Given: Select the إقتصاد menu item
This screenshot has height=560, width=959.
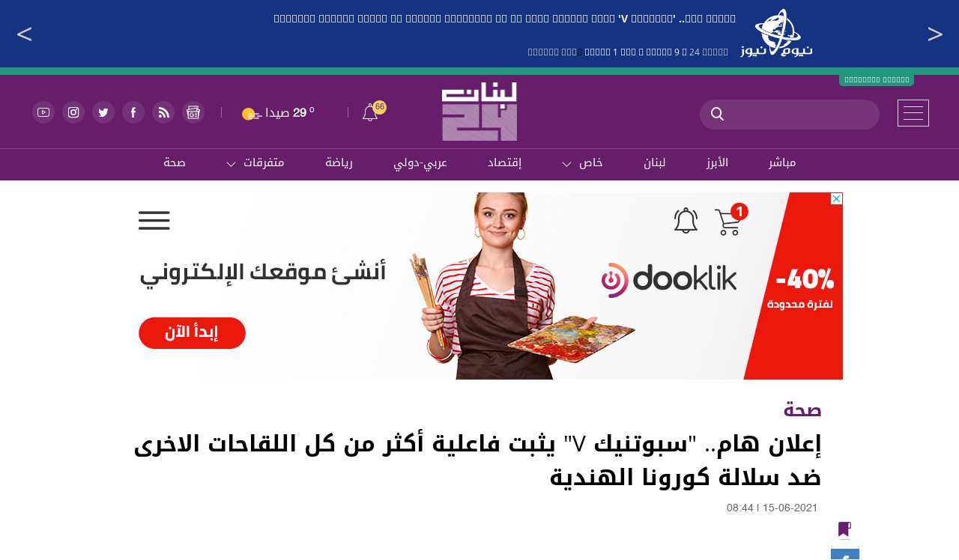Looking at the screenshot, I should tap(504, 163).
